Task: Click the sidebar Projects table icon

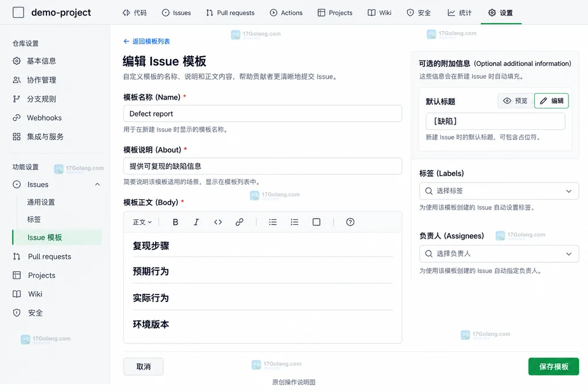Action: [x=17, y=275]
